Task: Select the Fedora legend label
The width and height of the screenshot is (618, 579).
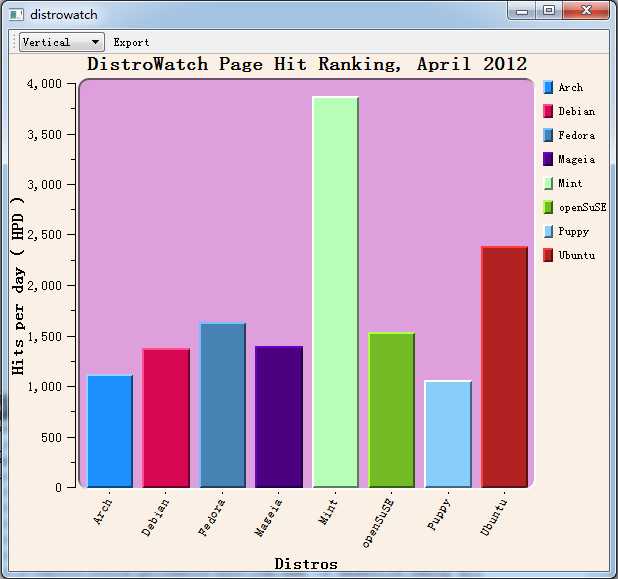Action: [x=577, y=135]
